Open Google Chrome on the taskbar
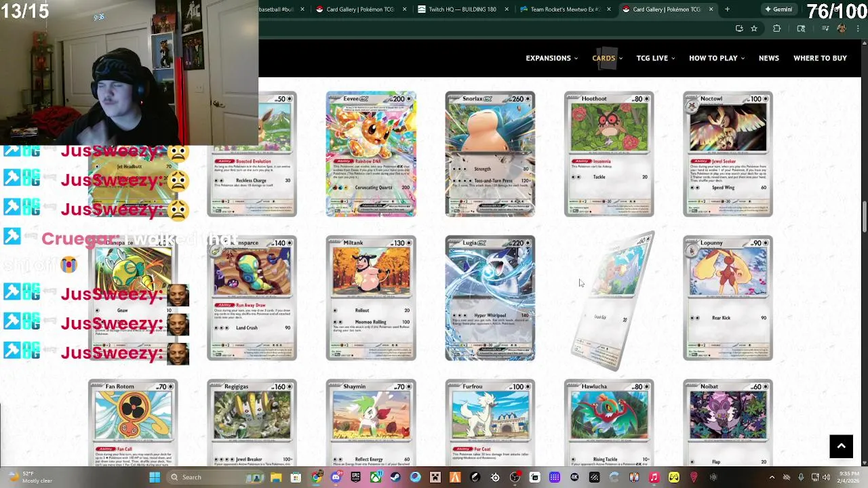Viewport: 868px width, 488px height. (316, 477)
